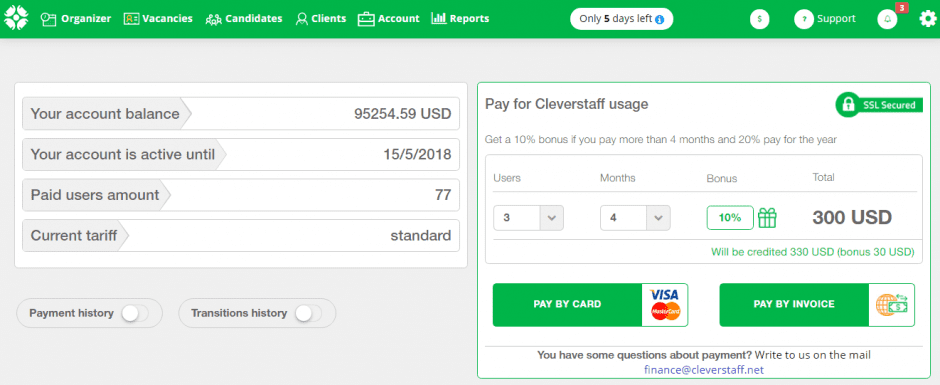This screenshot has width=940, height=385.
Task: Click the dollar payment icon in header
Action: (760, 19)
